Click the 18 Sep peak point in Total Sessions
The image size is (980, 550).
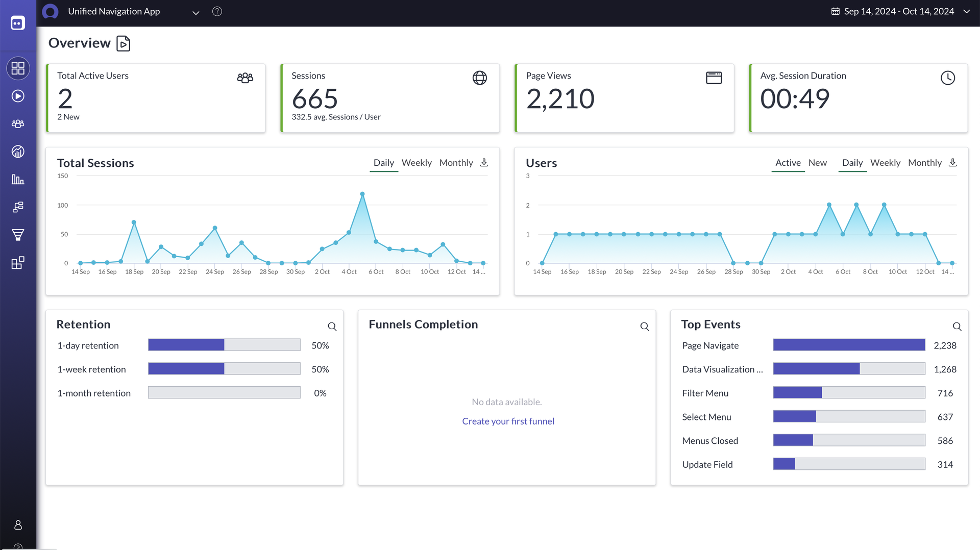point(134,222)
